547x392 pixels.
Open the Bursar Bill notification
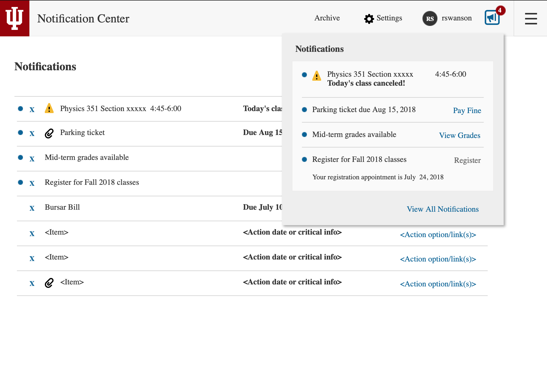(x=62, y=207)
